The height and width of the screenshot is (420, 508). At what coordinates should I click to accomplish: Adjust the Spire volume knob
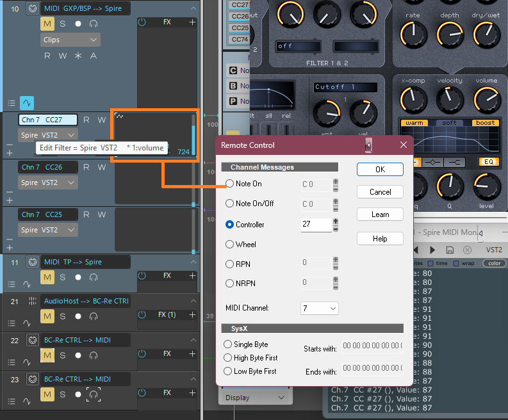(x=486, y=100)
